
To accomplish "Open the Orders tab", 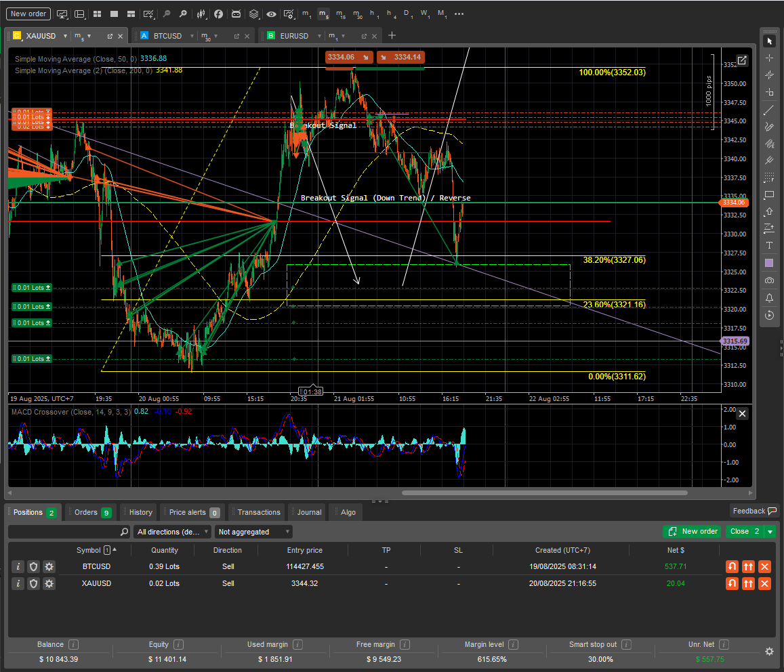I will click(x=91, y=513).
